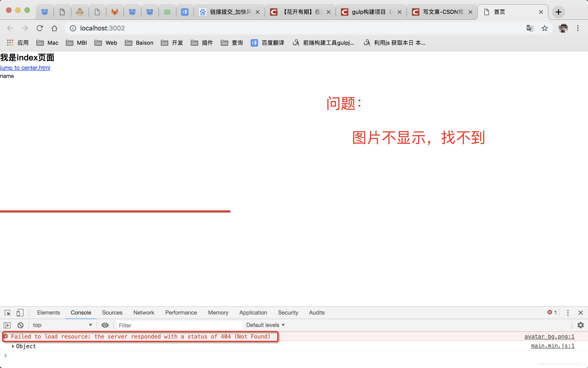The image size is (588, 368).
Task: Click the device toolbar toggle icon
Action: [20, 312]
